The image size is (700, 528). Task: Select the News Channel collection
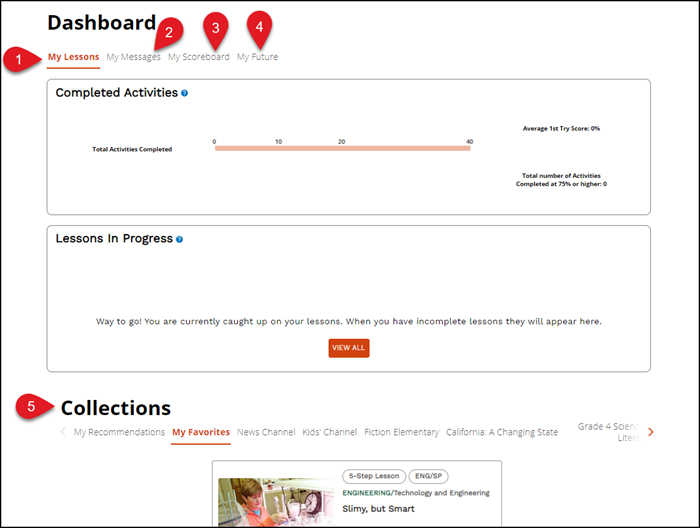click(266, 432)
